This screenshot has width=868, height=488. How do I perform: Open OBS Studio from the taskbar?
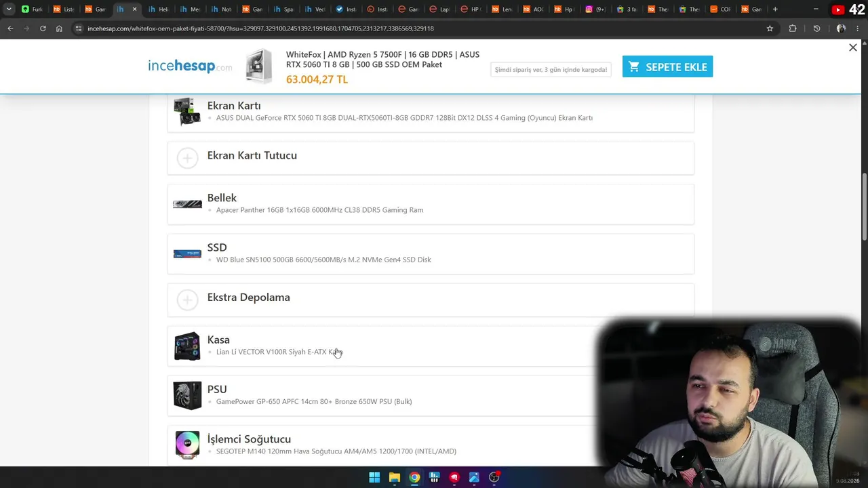pyautogui.click(x=494, y=477)
